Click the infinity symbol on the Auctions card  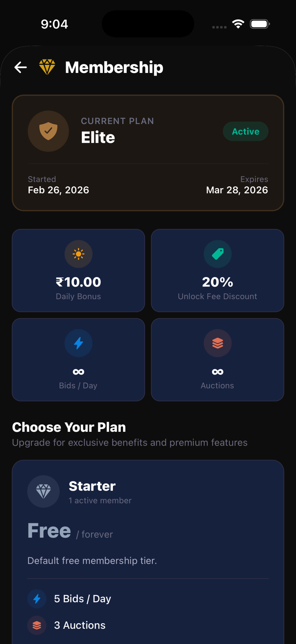tap(217, 372)
